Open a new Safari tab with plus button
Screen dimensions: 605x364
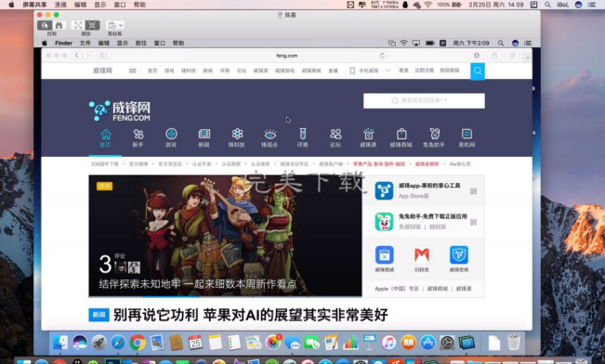click(x=527, y=58)
